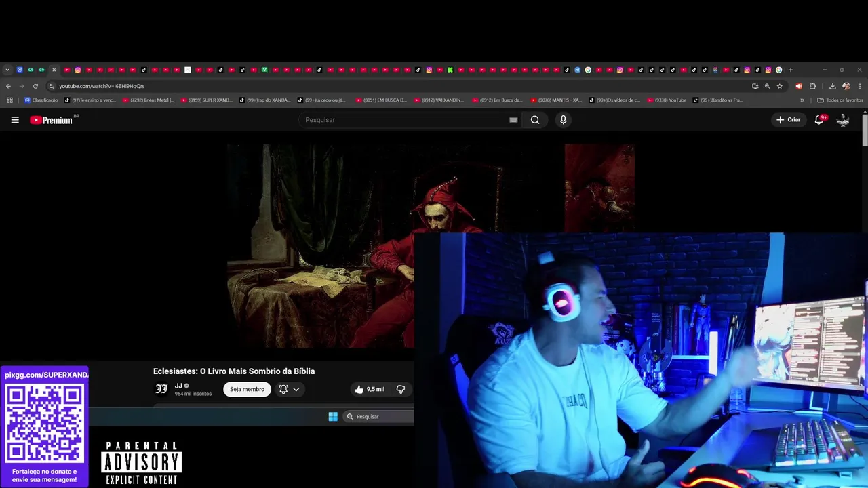The height and width of the screenshot is (488, 868).
Task: Bookmark this page with the star
Action: click(x=780, y=86)
